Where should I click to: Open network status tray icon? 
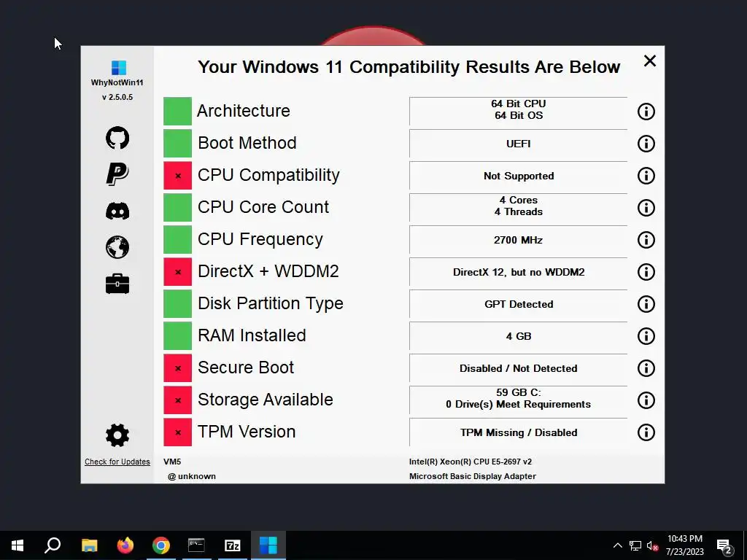click(635, 545)
